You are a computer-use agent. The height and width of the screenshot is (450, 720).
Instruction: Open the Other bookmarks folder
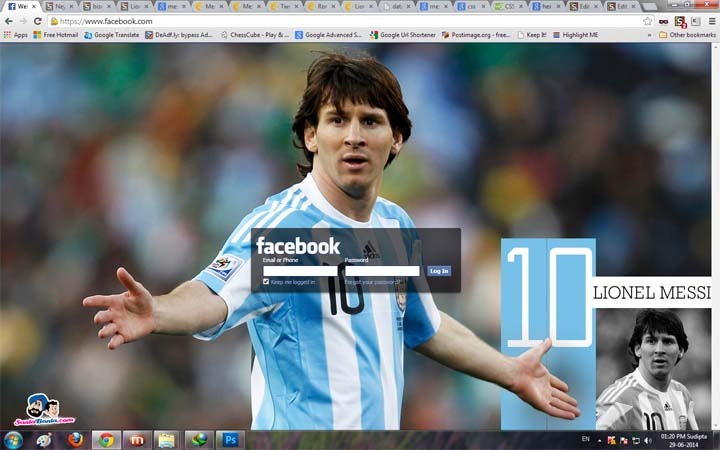click(x=687, y=35)
